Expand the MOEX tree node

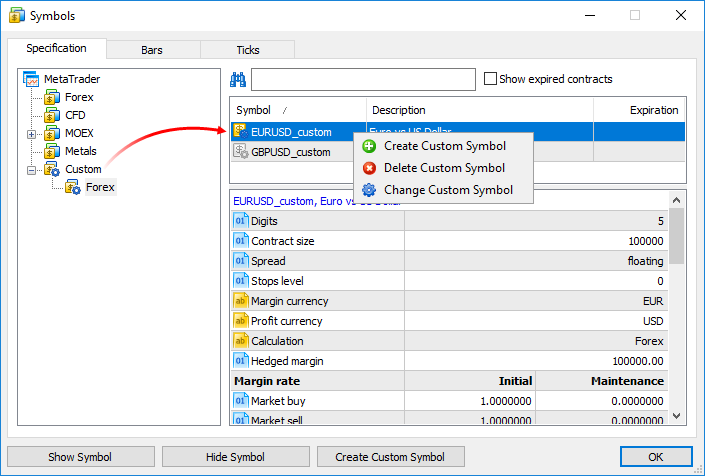(31, 134)
